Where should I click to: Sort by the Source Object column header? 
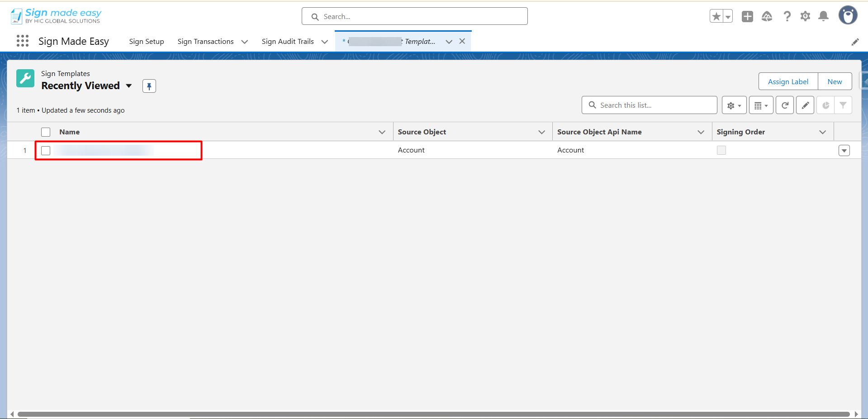(422, 132)
